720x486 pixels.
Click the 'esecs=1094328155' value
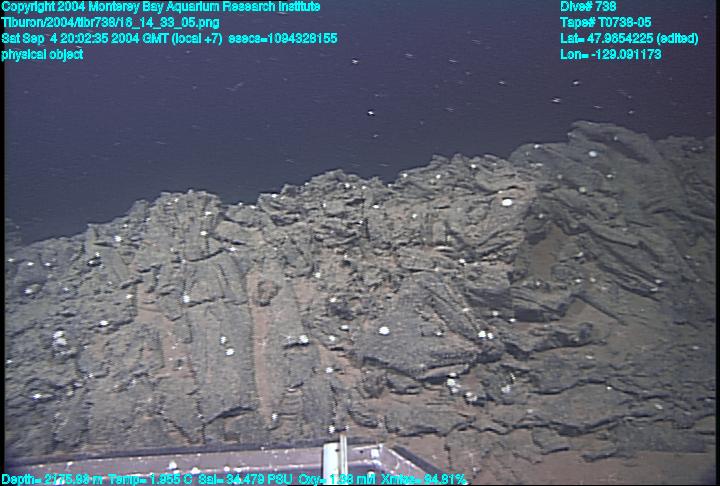click(x=283, y=38)
